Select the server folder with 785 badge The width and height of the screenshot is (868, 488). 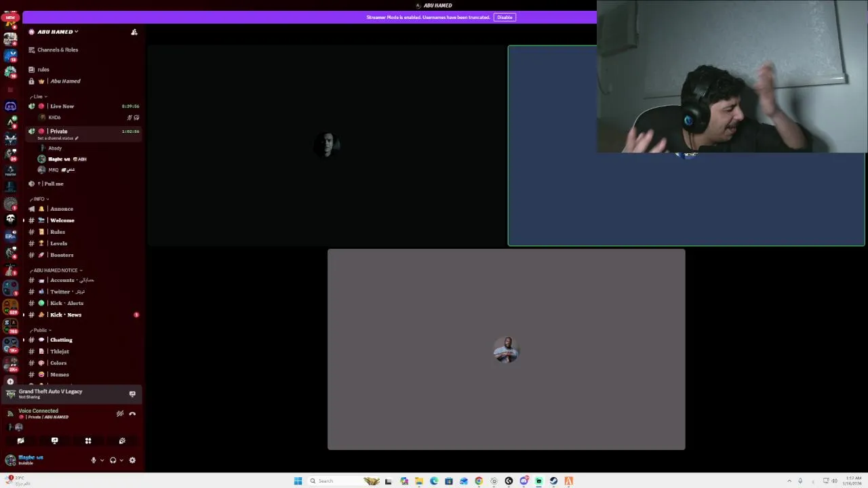[10, 326]
